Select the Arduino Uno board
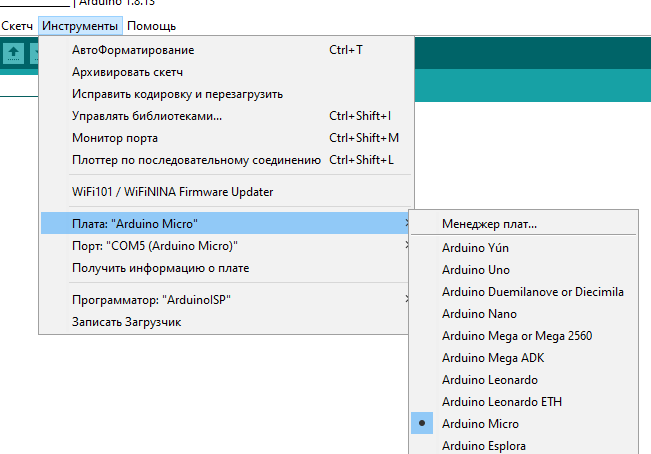 pos(475,270)
